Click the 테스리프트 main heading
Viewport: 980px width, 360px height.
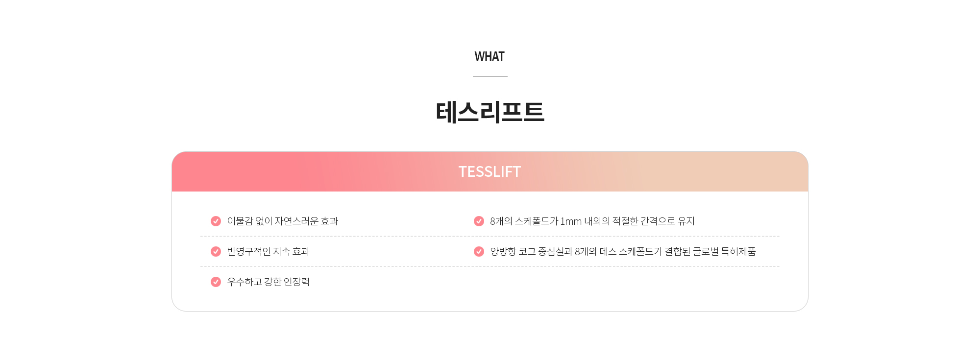490,112
